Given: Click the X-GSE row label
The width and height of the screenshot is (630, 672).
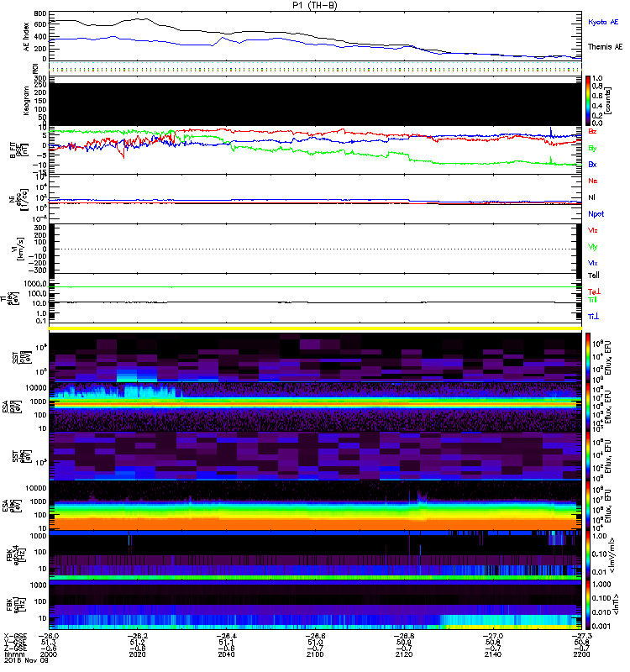Looking at the screenshot, I should click(x=15, y=637).
